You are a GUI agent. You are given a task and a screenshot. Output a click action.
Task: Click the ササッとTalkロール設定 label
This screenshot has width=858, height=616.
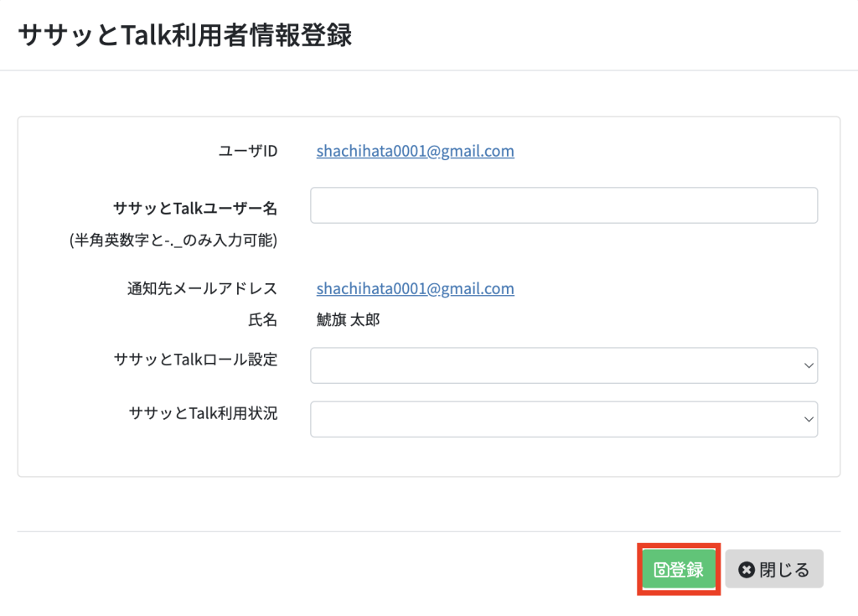coord(196,360)
